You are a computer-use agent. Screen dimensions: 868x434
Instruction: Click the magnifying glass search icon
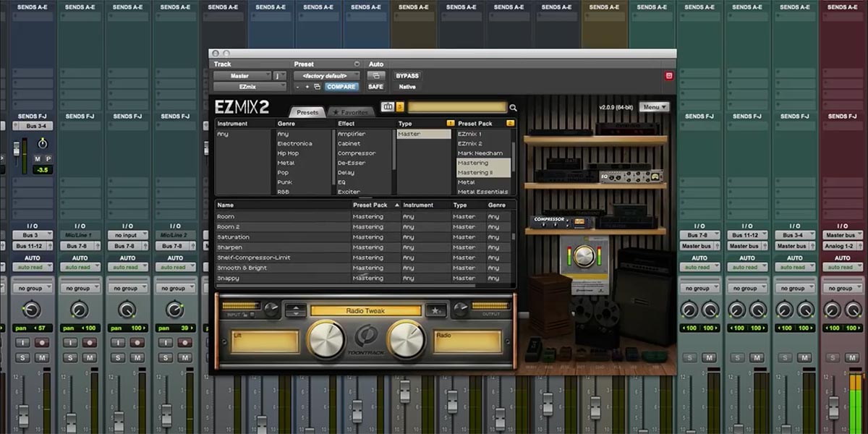coord(514,107)
